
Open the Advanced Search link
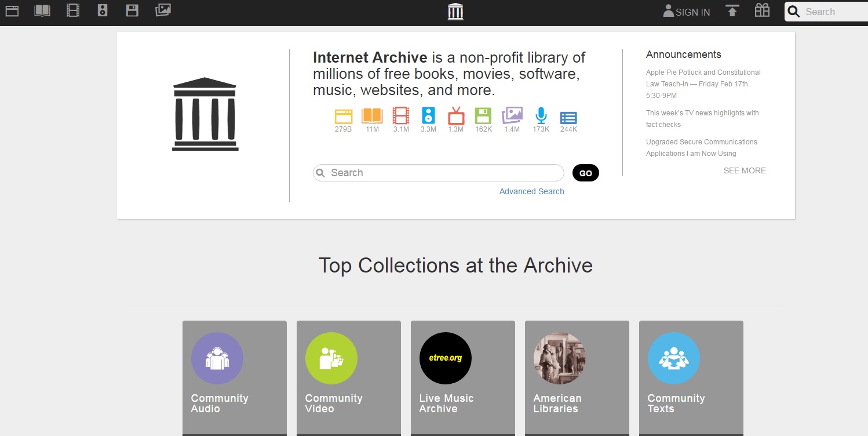[531, 191]
